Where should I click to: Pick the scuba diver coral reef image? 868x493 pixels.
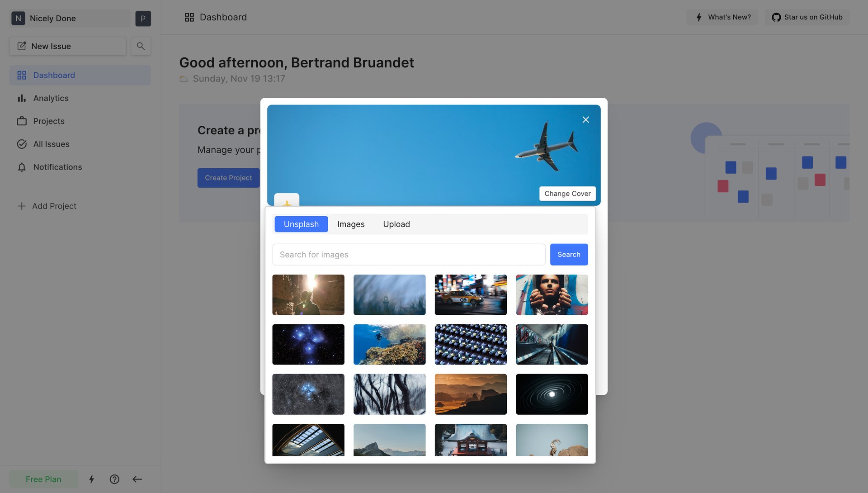pos(389,345)
